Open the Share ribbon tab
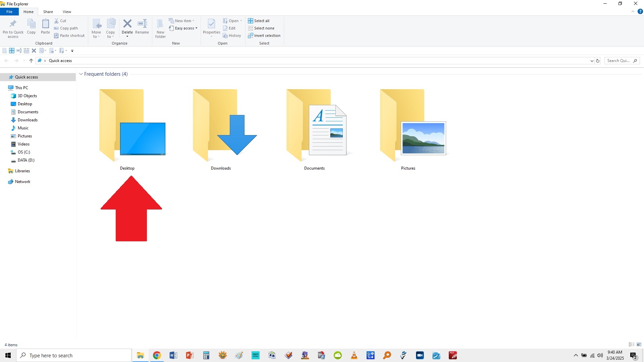Image resolution: width=644 pixels, height=362 pixels. (x=48, y=12)
